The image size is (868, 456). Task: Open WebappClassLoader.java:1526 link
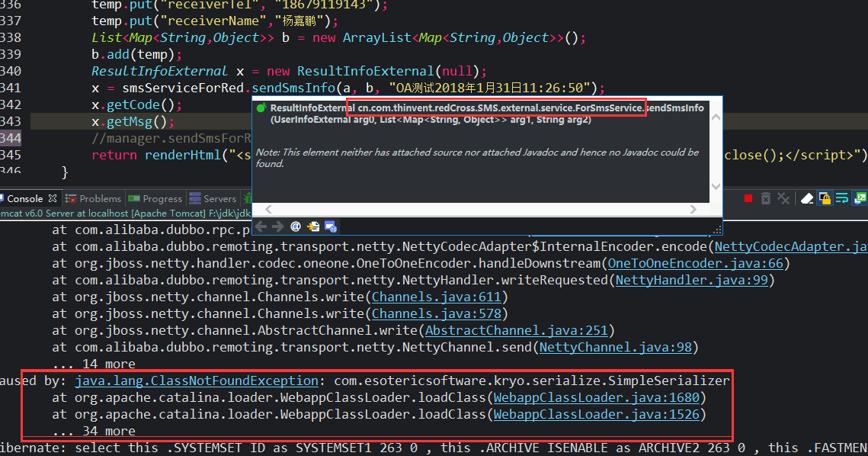[x=596, y=414]
